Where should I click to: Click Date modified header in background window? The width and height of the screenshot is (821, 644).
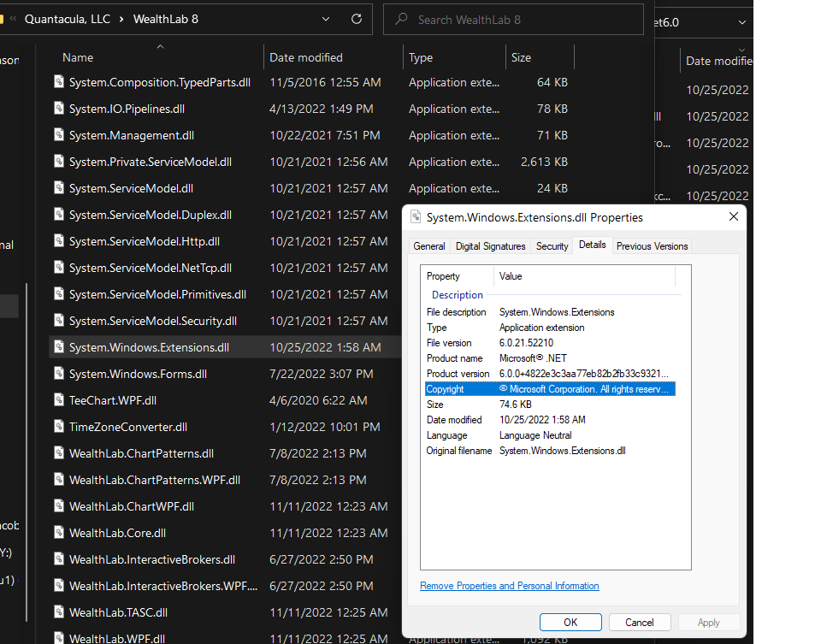pyautogui.click(x=719, y=61)
